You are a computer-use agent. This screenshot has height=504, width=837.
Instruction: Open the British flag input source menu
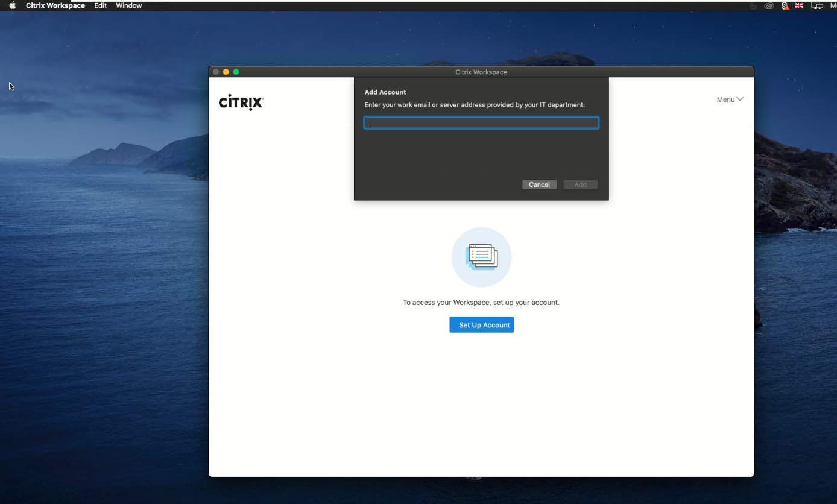click(x=800, y=6)
